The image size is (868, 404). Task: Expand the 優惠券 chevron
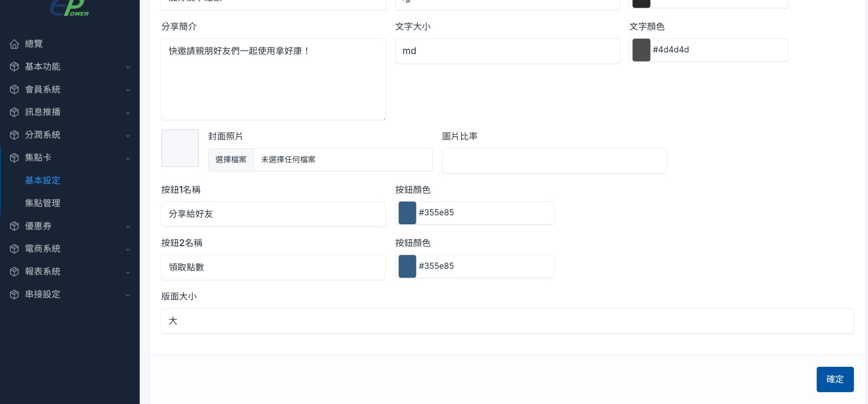point(128,226)
